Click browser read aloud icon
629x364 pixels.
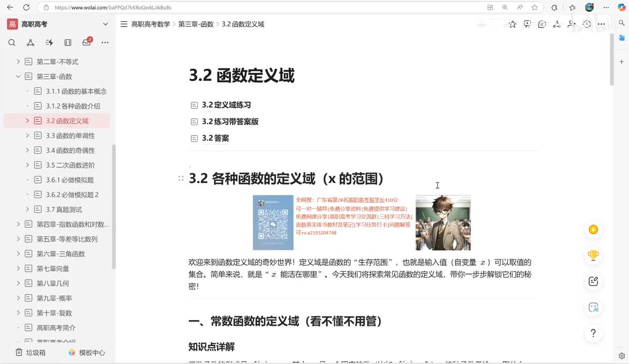click(520, 8)
